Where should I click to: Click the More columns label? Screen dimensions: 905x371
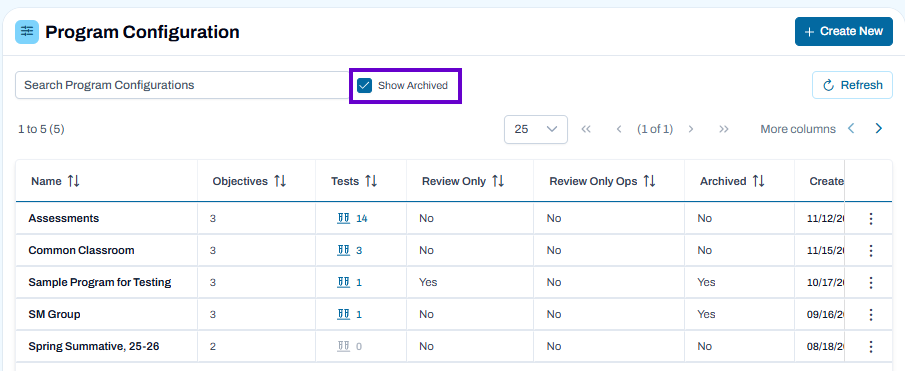[798, 129]
